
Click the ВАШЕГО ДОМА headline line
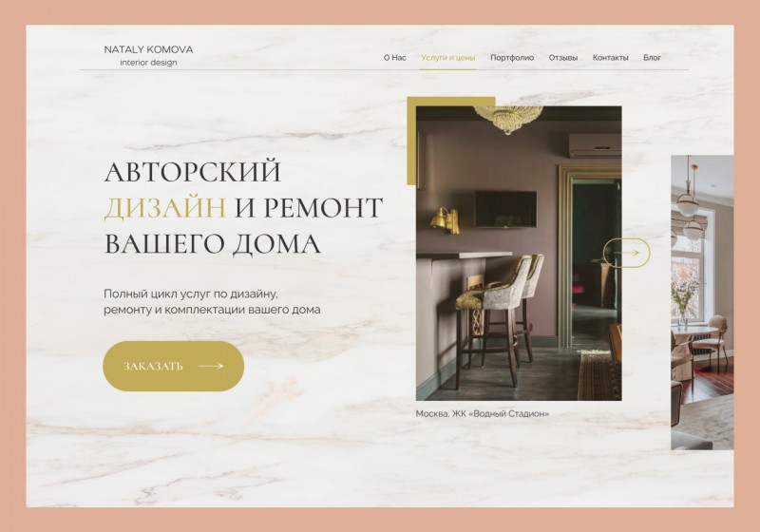212,243
